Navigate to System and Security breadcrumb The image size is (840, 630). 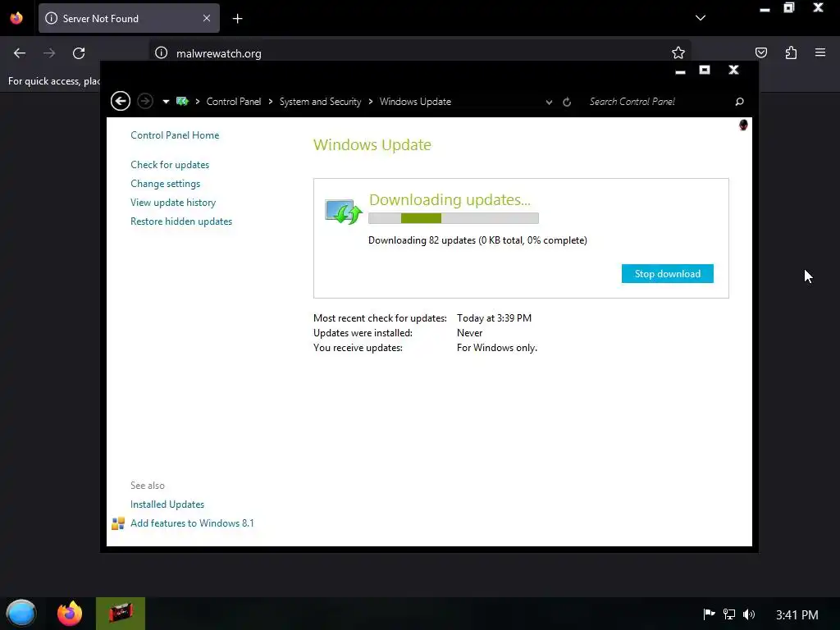click(x=321, y=102)
